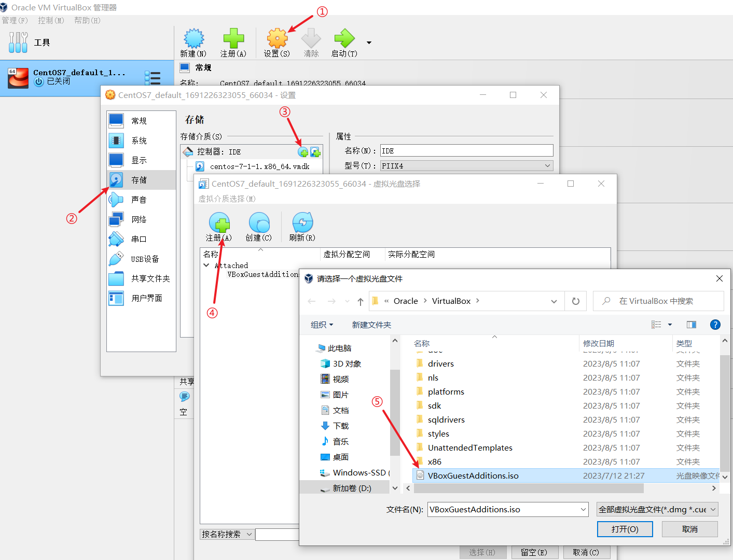Viewport: 733px width, 560px height.
Task: Open the 控制(M) menu
Action: pos(51,20)
